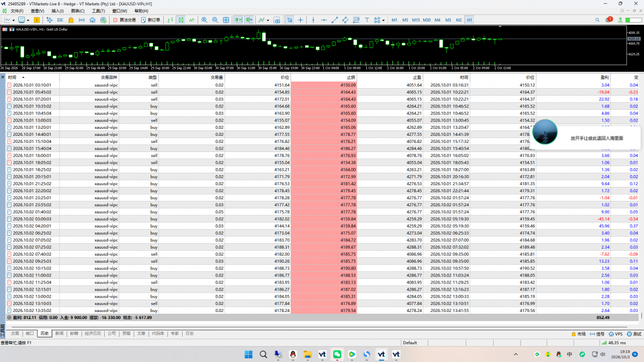Expand the indicators list dropdown arrow
The height and width of the screenshot is (362, 644).
[x=268, y=20]
